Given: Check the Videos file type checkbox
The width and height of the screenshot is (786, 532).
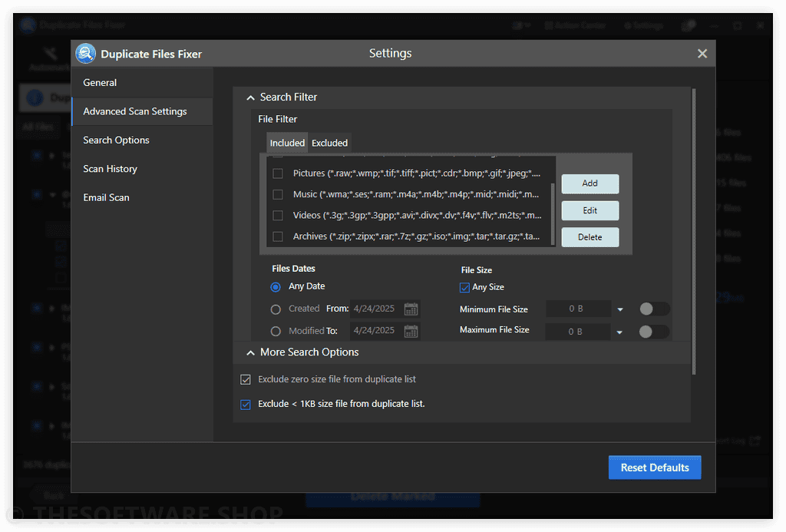Looking at the screenshot, I should point(278,216).
